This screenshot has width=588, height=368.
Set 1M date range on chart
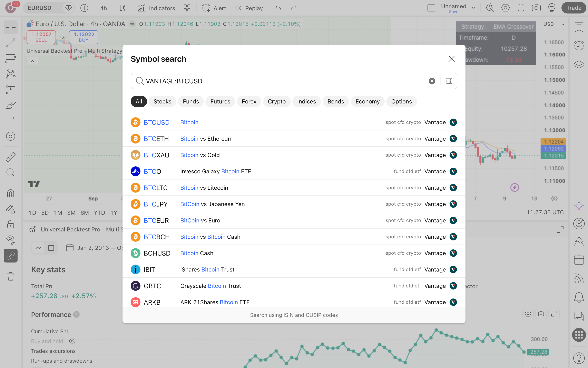point(58,213)
